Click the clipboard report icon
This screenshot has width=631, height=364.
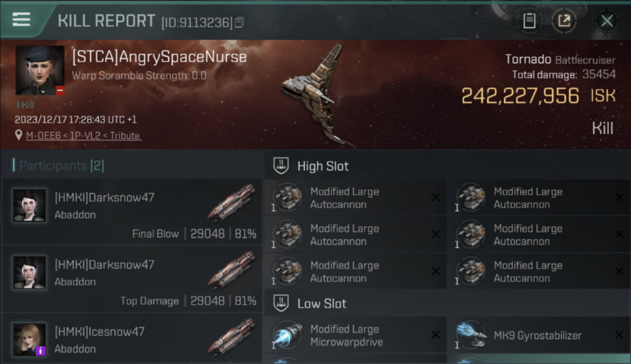(x=529, y=20)
